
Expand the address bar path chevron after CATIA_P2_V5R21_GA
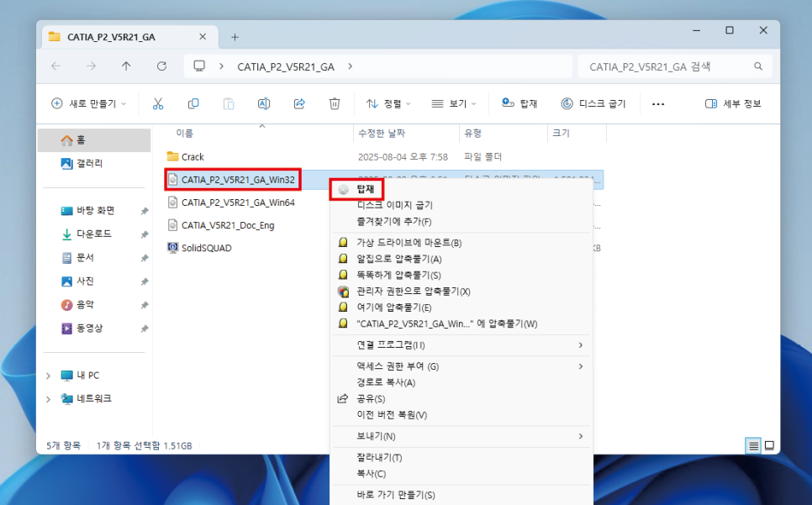click(350, 66)
